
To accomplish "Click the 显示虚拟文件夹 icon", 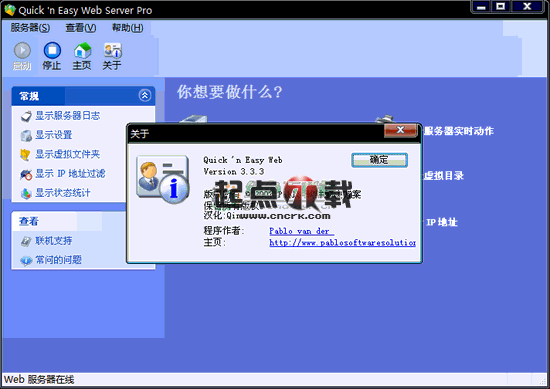I will coord(25,155).
